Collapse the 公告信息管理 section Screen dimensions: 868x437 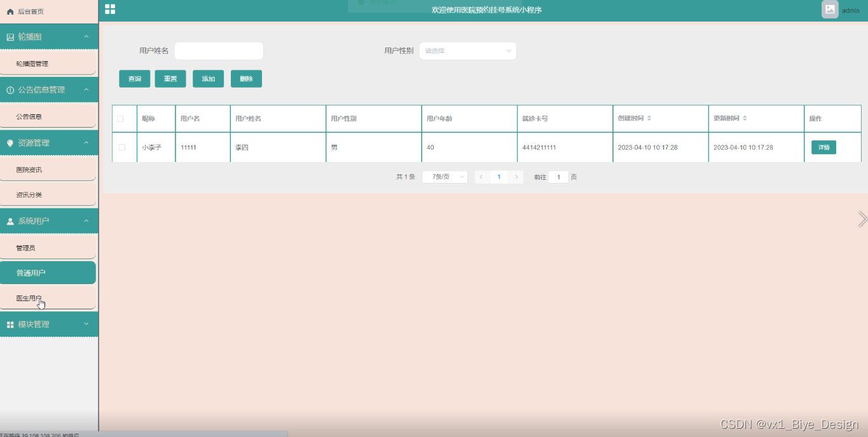tap(86, 90)
